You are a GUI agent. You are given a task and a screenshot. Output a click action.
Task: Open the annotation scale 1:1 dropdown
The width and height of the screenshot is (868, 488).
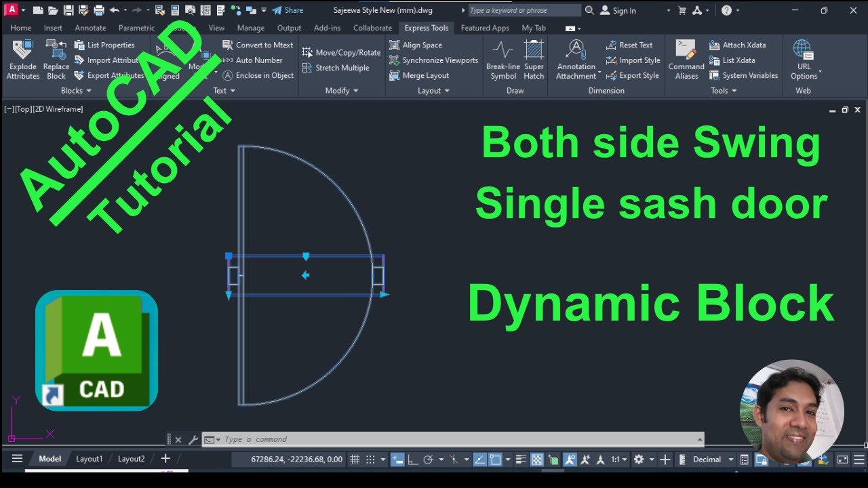coord(620,460)
